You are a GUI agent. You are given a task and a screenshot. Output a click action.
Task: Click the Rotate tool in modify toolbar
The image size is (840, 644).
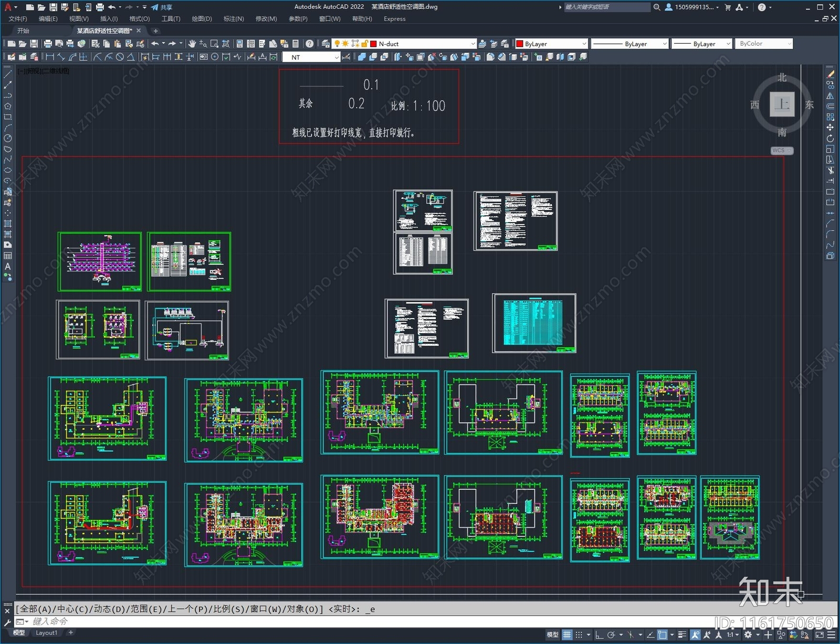tap(830, 139)
